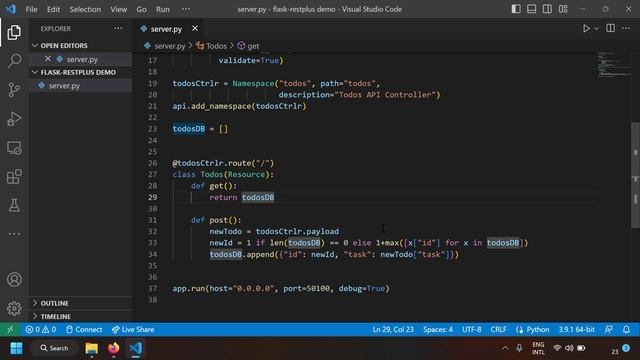Place cursor on line 37 app.run code
Viewport: 640px width, 360px height.
[281, 289]
